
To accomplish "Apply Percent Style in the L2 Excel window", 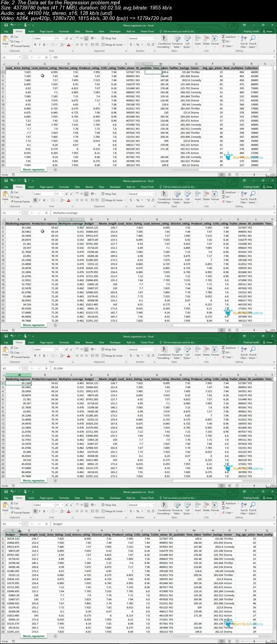I will point(138,45).
